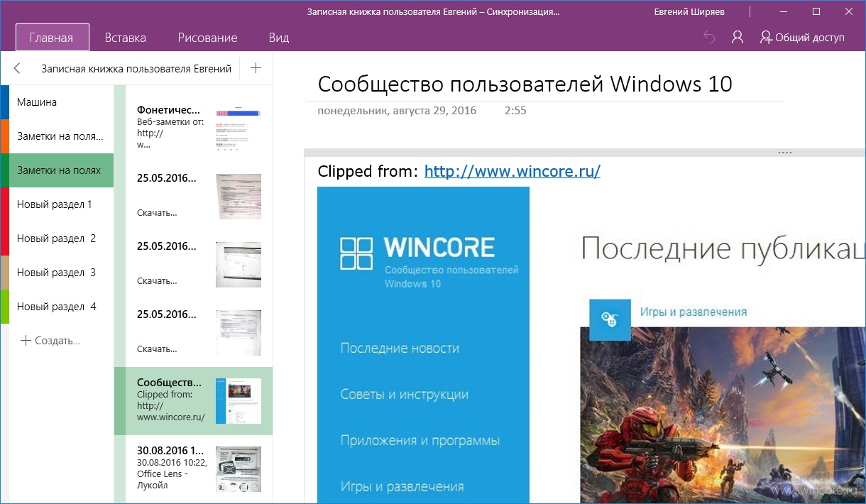The image size is (866, 504).
Task: Click the notebook title Записная книжка пользователя Евгений
Action: (x=136, y=69)
